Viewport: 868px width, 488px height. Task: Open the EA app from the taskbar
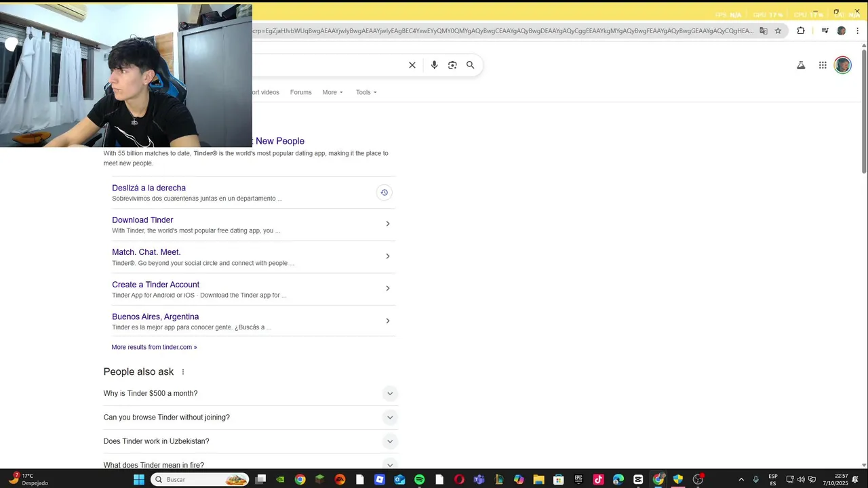[340, 479]
